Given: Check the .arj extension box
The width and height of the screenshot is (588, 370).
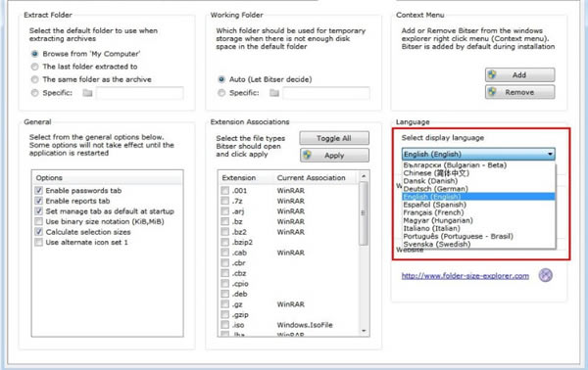Looking at the screenshot, I should tap(225, 211).
